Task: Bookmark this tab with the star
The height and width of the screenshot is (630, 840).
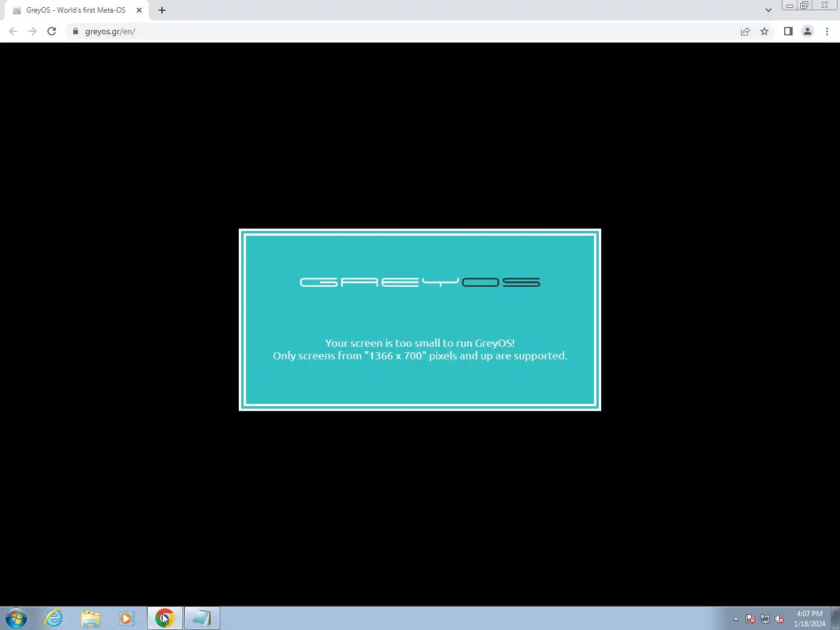Action: tap(764, 31)
